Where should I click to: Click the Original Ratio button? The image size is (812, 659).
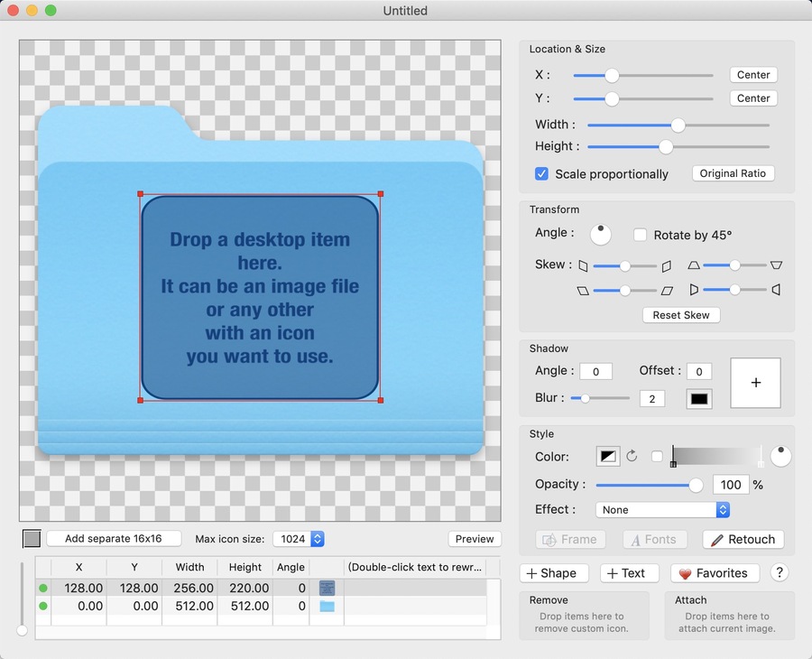pyautogui.click(x=733, y=173)
